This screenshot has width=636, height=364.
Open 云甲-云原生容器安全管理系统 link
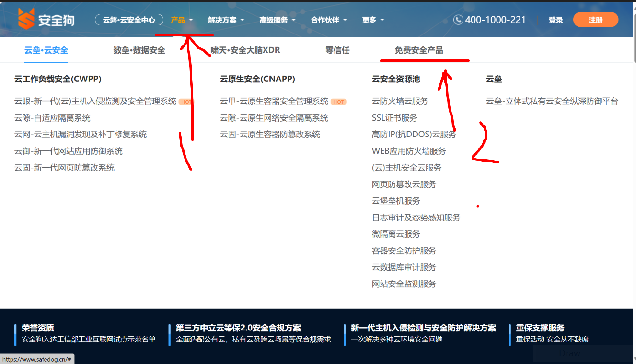pyautogui.click(x=274, y=102)
